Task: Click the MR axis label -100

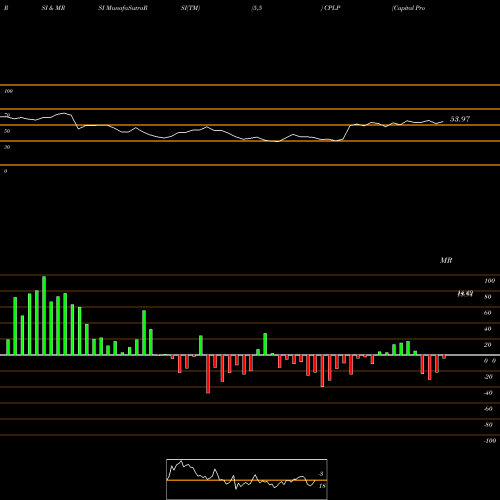Action: pos(489,441)
